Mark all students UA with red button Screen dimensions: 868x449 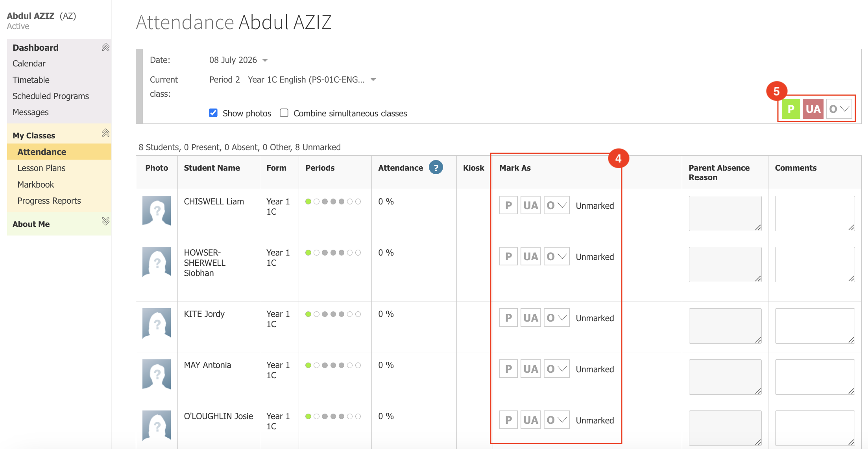[813, 109]
